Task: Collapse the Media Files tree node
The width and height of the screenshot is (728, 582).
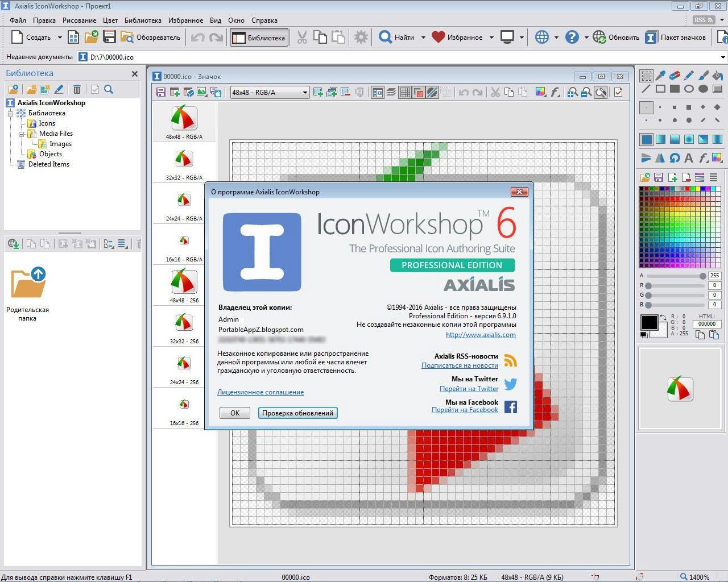Action: click(x=21, y=134)
